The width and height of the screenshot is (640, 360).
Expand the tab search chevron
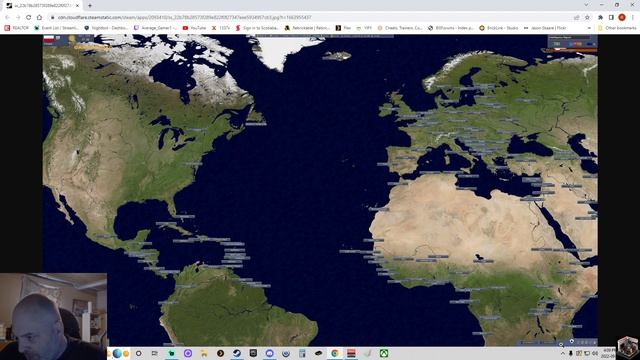[x=586, y=5]
